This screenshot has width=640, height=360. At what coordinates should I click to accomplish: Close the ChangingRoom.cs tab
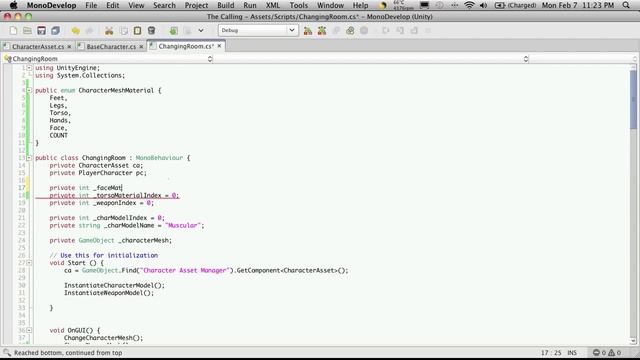tap(219, 46)
